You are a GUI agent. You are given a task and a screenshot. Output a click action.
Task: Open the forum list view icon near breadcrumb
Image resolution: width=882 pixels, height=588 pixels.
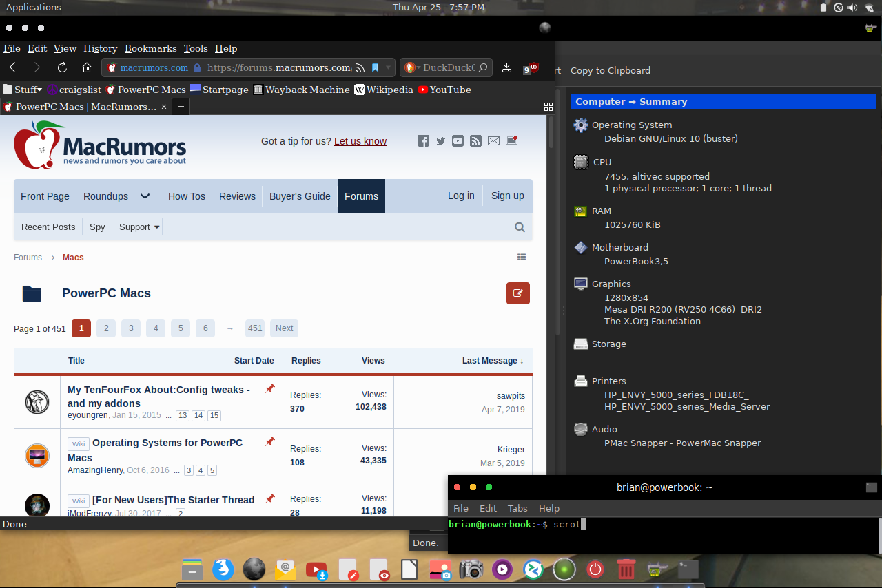click(522, 257)
